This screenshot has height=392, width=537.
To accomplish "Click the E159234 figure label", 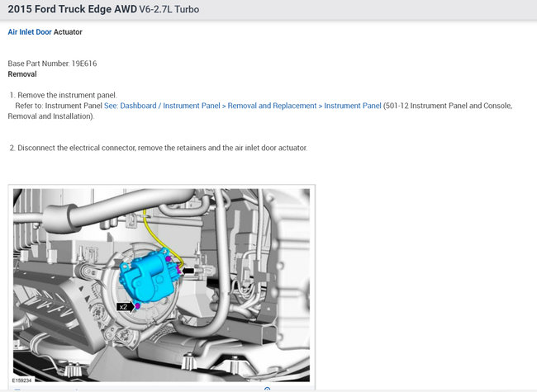I will [22, 380].
